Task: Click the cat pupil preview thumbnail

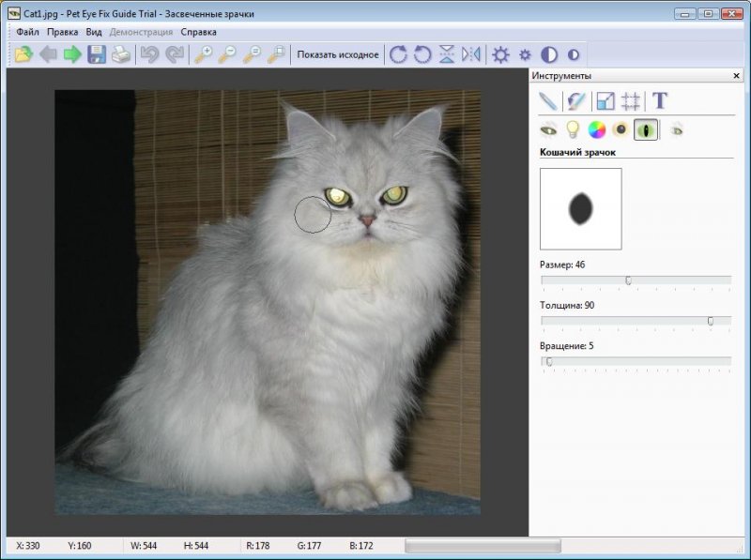Action: point(580,208)
